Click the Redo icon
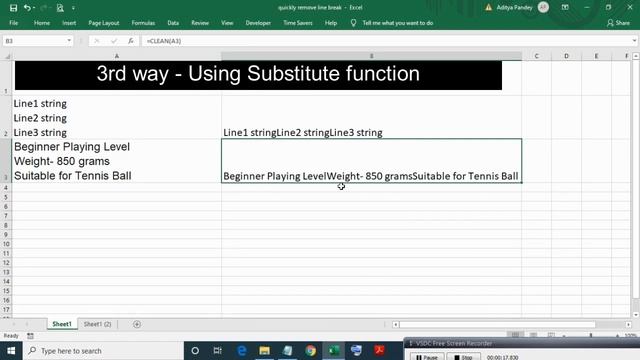640x360 pixels. pyautogui.click(x=43, y=8)
